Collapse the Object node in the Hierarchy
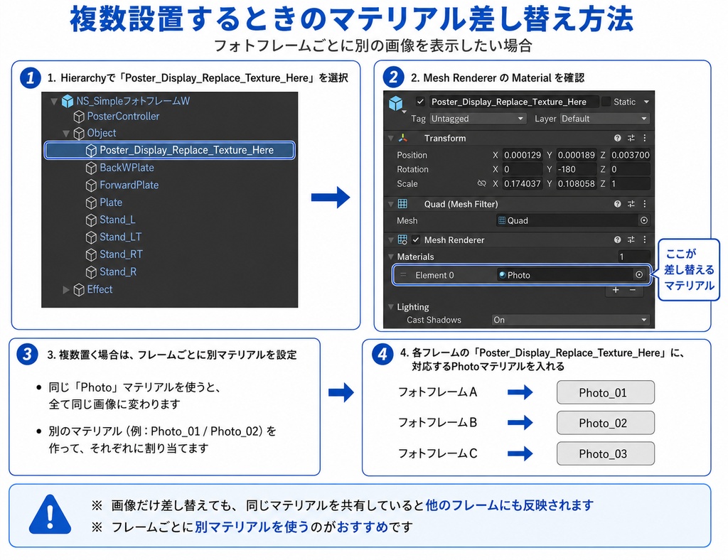The height and width of the screenshot is (560, 728). 66,134
